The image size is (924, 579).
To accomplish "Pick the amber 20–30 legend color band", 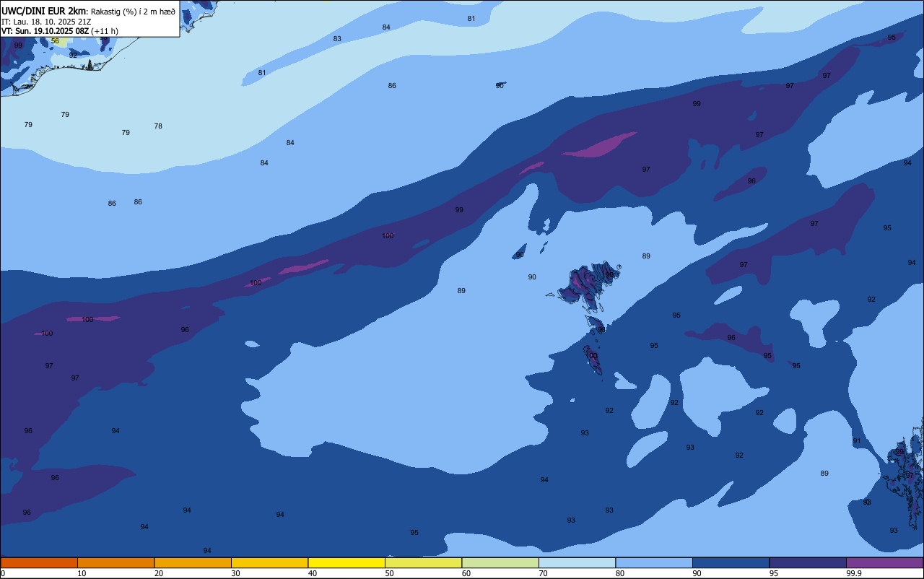I will (x=193, y=562).
